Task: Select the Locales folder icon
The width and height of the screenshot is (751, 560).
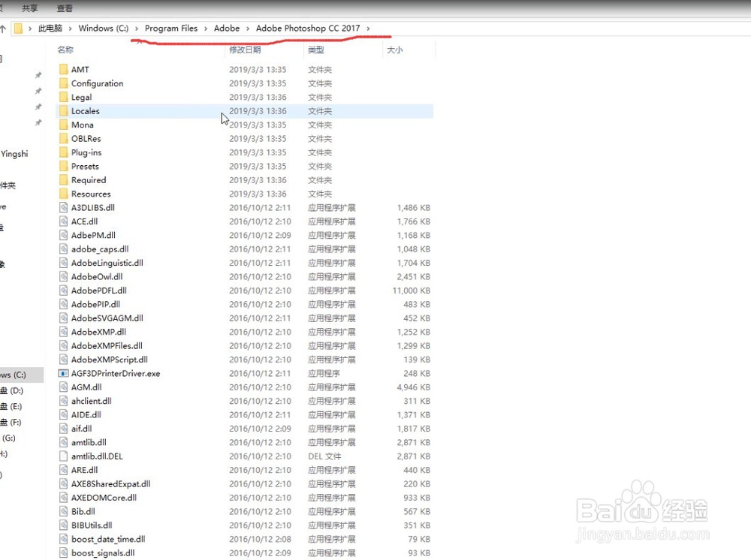Action: [63, 111]
